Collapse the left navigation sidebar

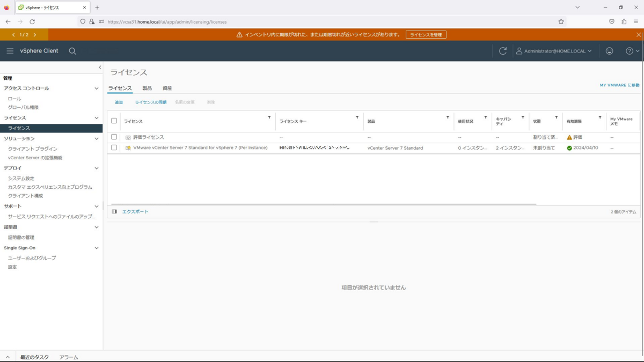100,68
